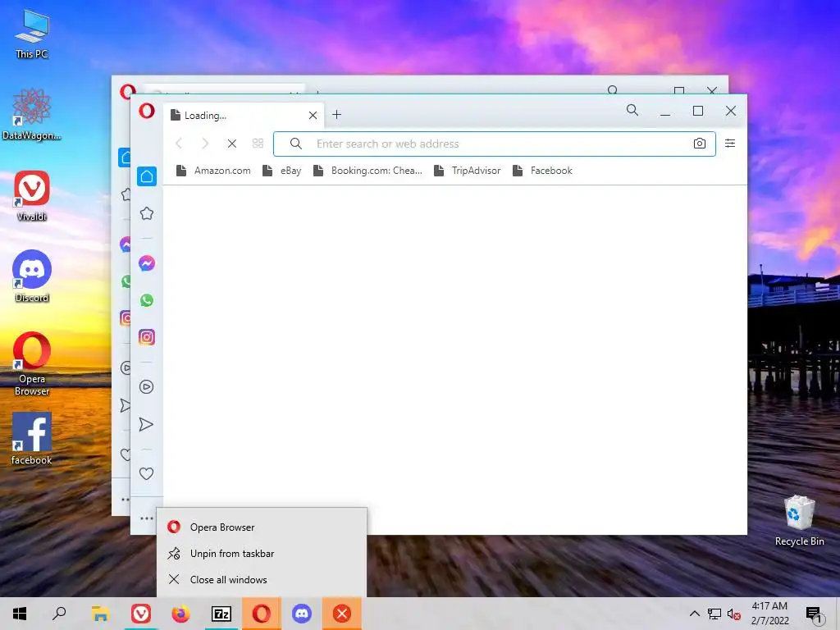Select the facebook desktop shortcut
This screenshot has width=840, height=630.
[32, 439]
